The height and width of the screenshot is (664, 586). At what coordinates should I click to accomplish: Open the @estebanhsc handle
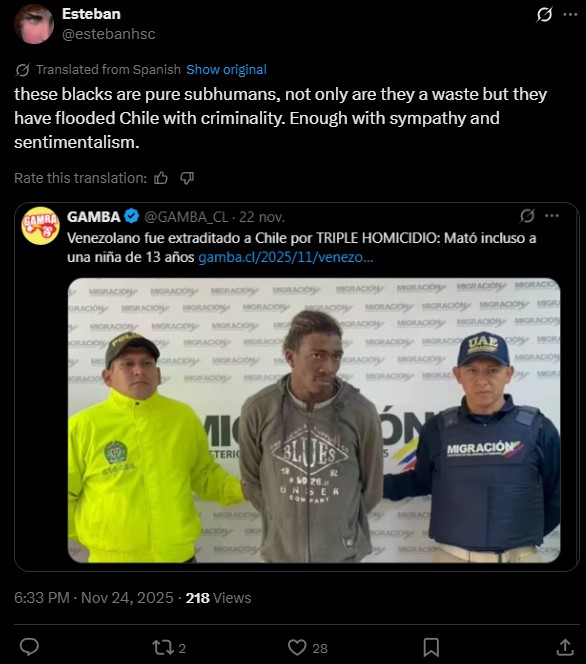click(x=109, y=34)
